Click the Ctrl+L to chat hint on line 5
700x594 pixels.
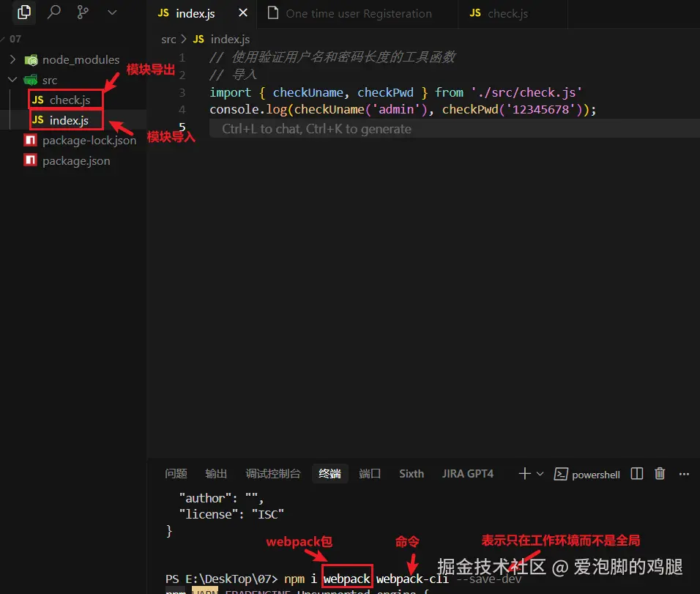316,129
